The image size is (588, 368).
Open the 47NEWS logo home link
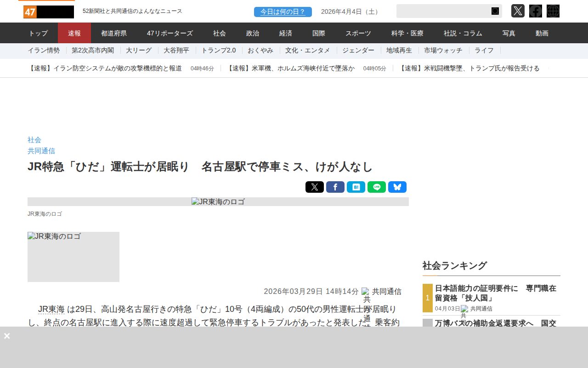pos(49,12)
